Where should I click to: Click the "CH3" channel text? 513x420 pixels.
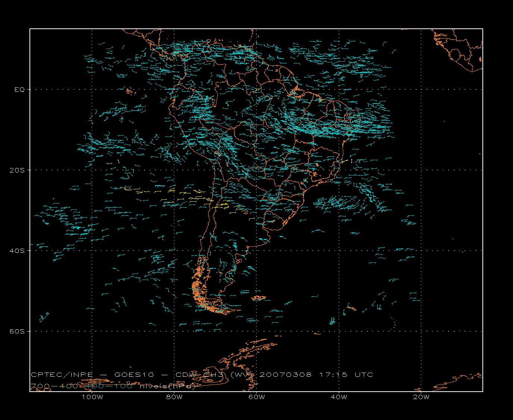coord(214,374)
